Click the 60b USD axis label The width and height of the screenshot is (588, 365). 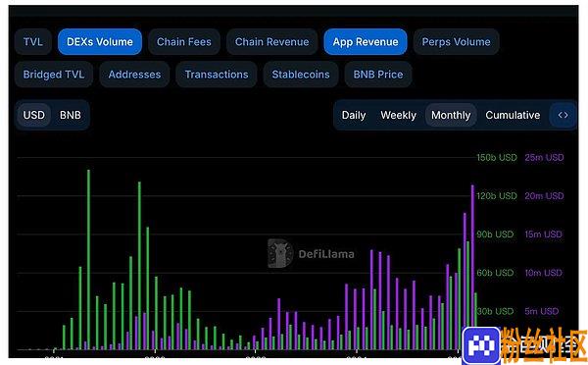tap(495, 273)
